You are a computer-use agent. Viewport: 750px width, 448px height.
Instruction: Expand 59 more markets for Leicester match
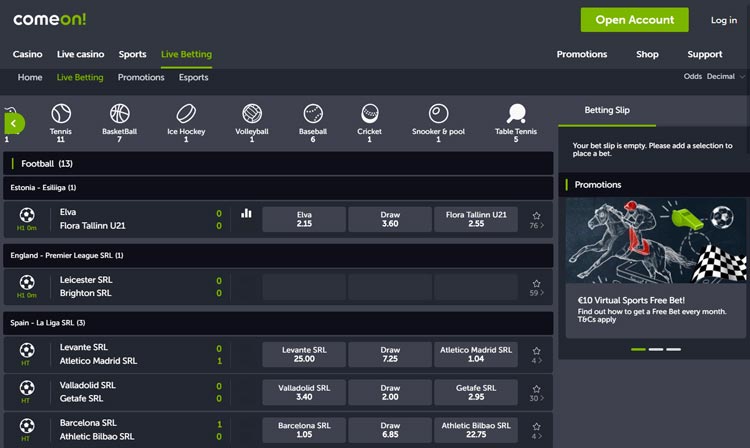point(537,293)
